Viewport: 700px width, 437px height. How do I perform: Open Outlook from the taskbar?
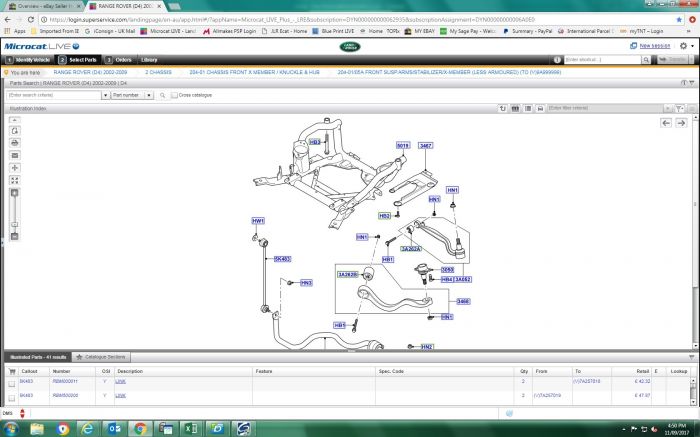click(114, 429)
